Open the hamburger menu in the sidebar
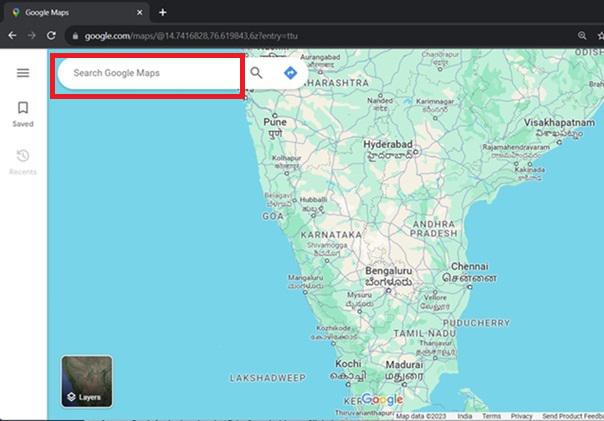Image resolution: width=604 pixels, height=421 pixels. click(x=23, y=73)
